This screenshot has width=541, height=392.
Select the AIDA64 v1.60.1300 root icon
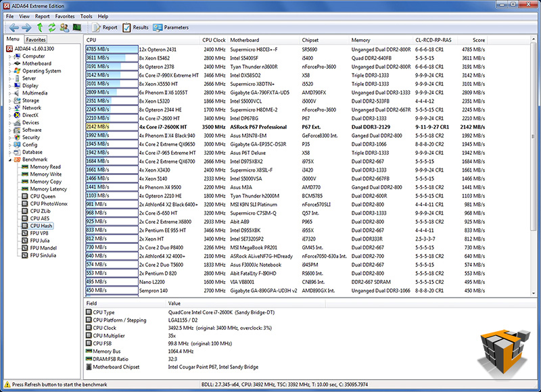tap(9, 49)
